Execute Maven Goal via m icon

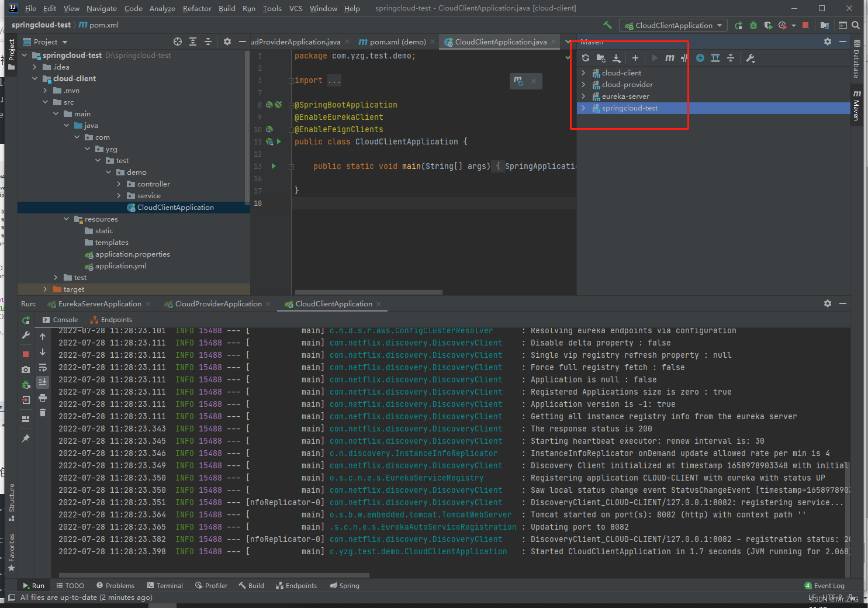click(670, 58)
